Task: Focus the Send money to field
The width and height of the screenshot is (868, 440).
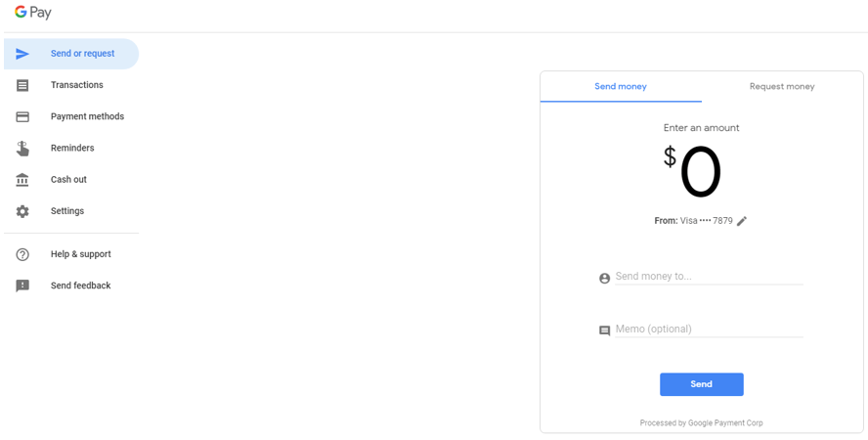Action: click(709, 276)
